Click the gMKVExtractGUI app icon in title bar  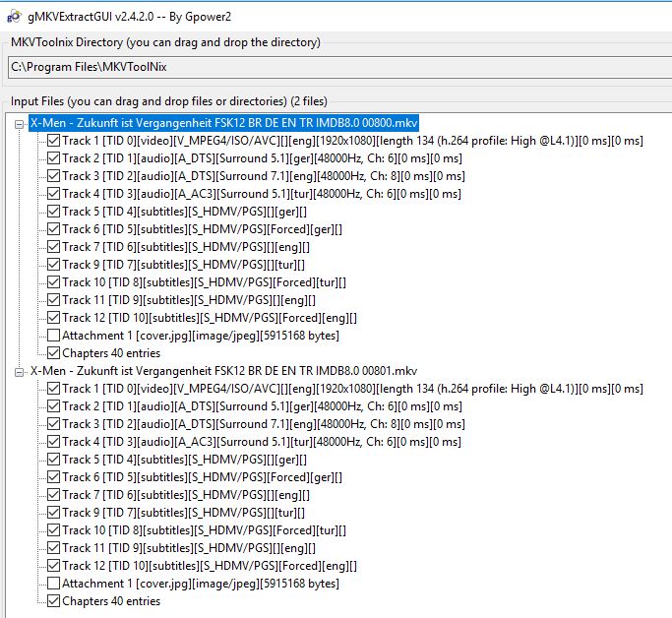pyautogui.click(x=14, y=17)
